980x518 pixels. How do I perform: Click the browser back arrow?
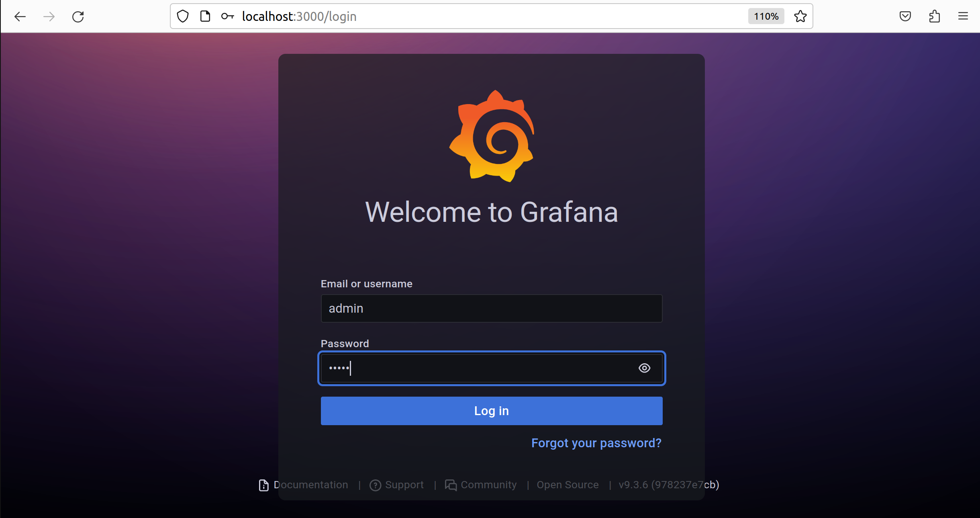(x=20, y=16)
